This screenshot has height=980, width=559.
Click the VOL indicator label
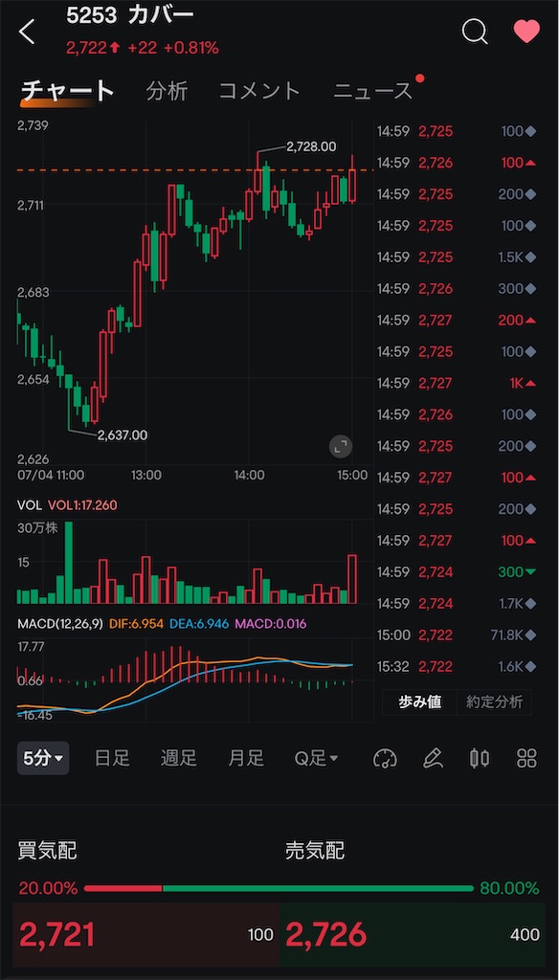30,505
